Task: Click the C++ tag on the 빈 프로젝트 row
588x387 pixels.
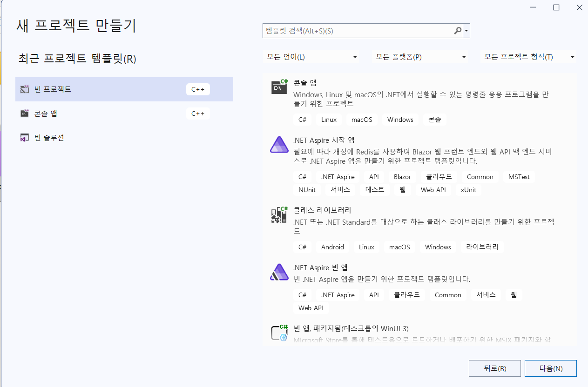Action: coord(198,89)
